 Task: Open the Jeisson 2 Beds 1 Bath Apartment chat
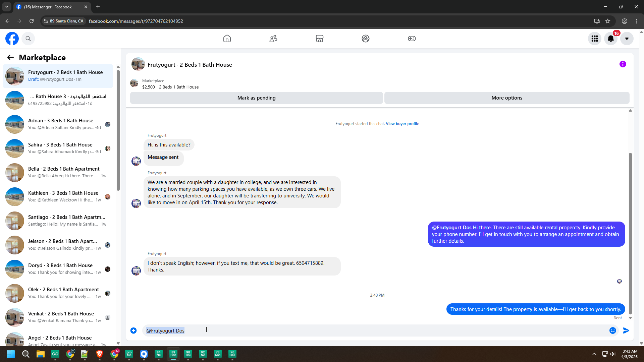tap(58, 245)
